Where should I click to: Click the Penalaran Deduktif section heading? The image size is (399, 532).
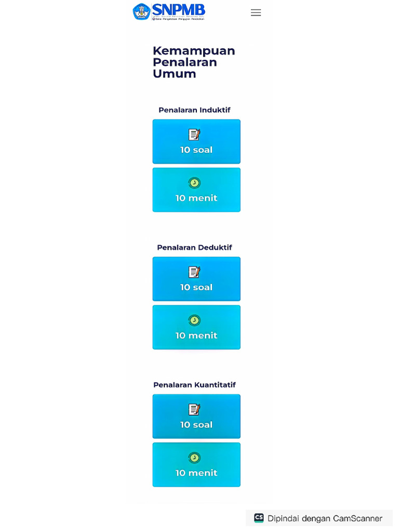pyautogui.click(x=194, y=247)
